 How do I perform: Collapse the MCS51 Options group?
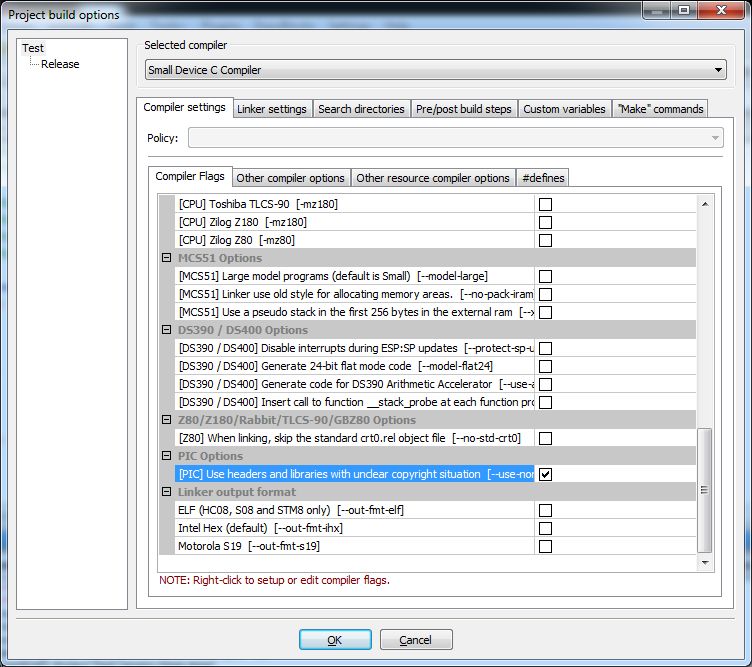tap(166, 258)
